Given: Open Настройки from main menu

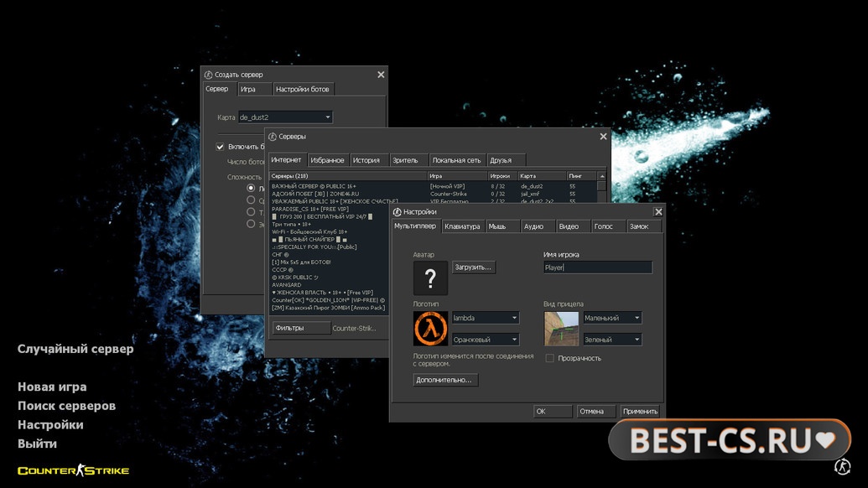Looking at the screenshot, I should (50, 424).
